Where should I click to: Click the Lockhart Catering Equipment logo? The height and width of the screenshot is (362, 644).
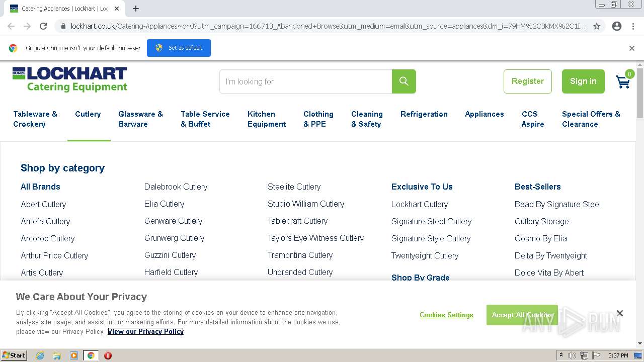pos(70,80)
